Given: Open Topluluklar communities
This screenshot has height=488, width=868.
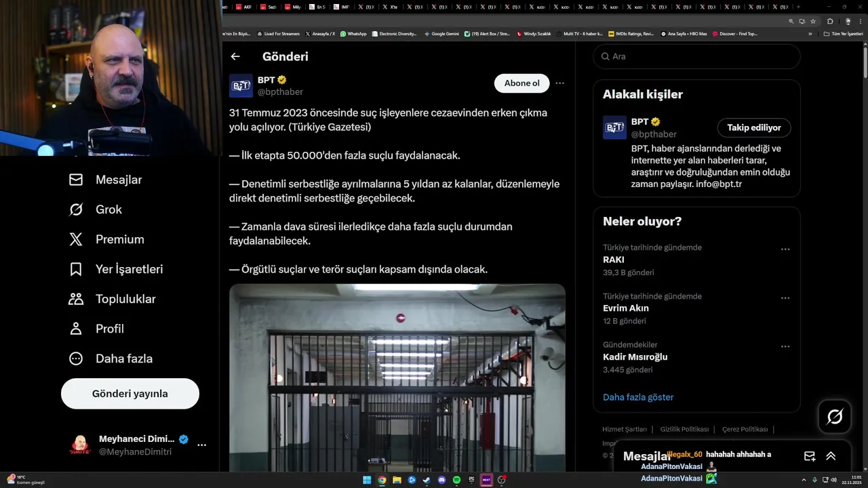Looking at the screenshot, I should tap(112, 299).
